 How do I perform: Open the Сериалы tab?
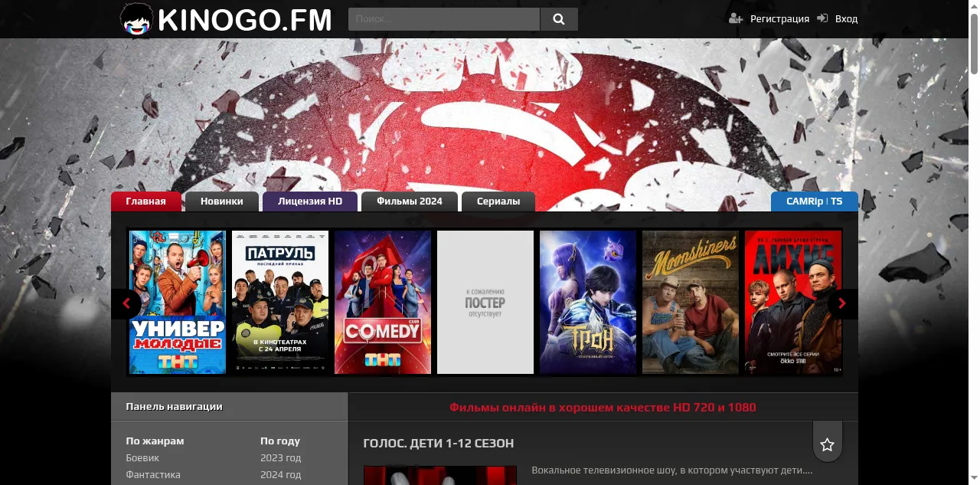click(x=498, y=202)
